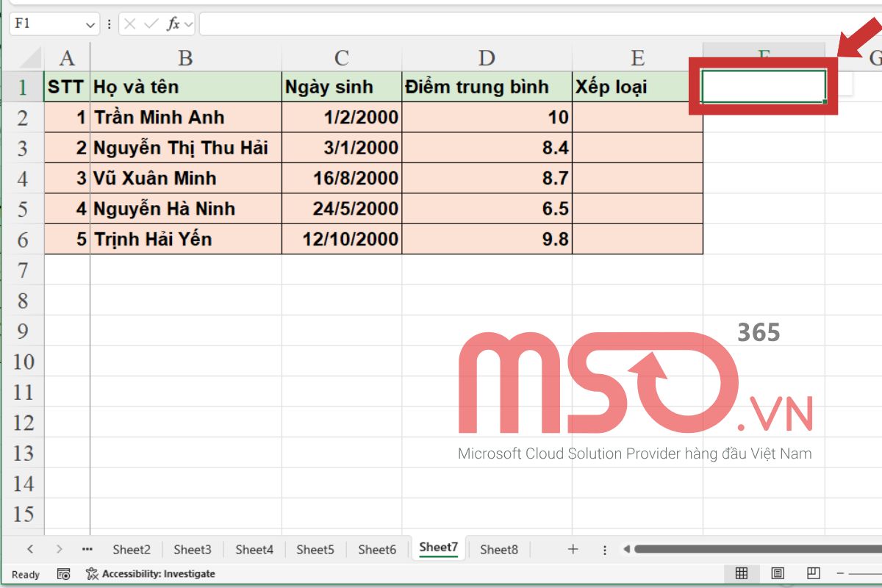The image size is (882, 588).
Task: Open the Insert Function fx icon
Action: [x=173, y=24]
